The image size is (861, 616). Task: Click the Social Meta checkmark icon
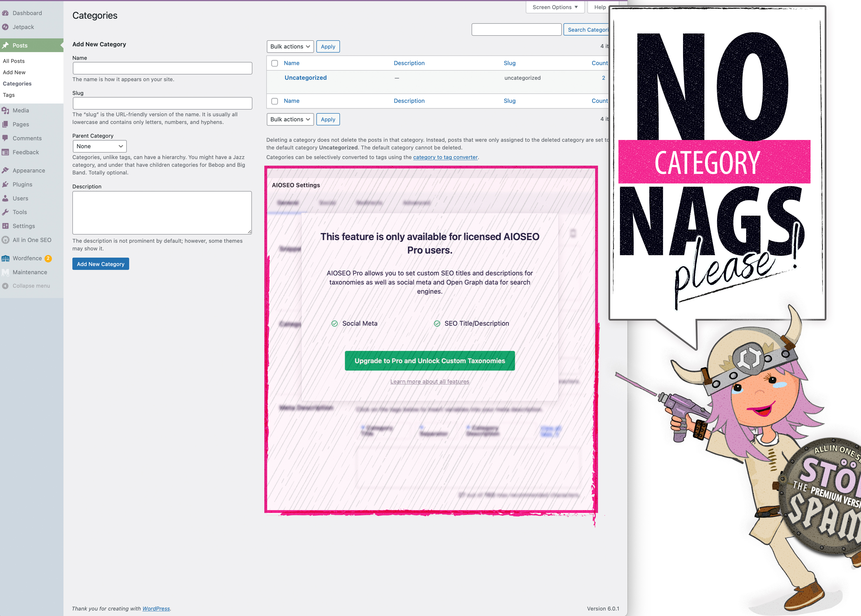[x=334, y=324]
